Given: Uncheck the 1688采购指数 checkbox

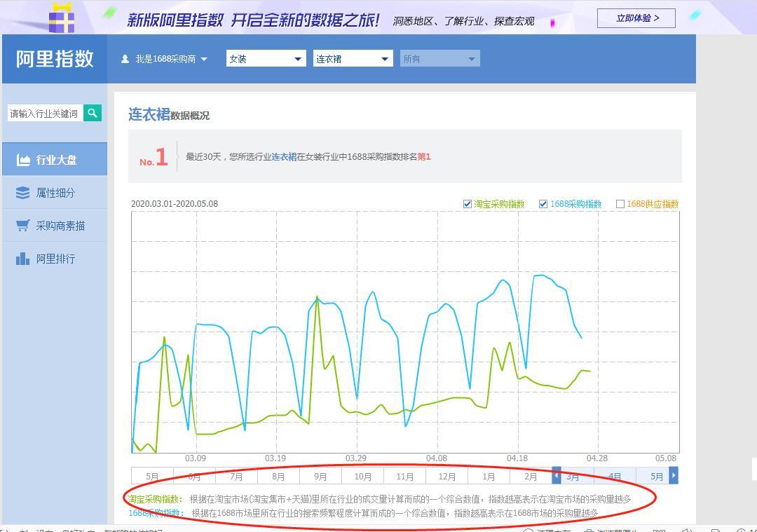Looking at the screenshot, I should click(543, 204).
